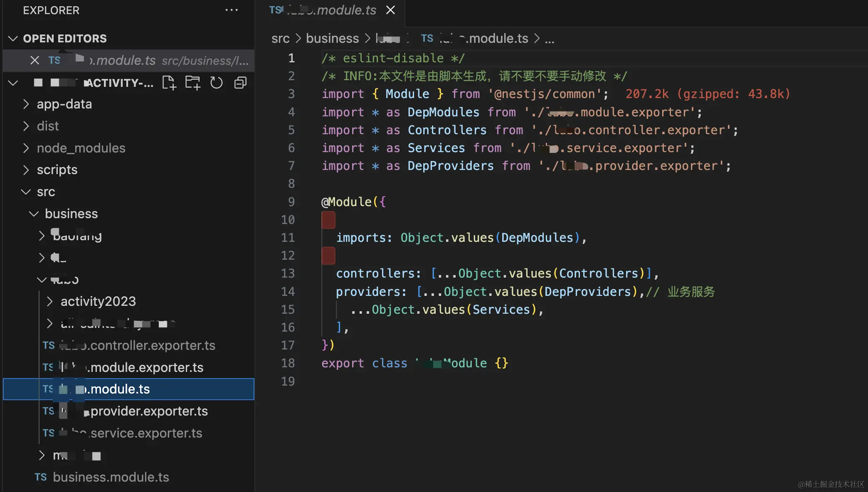Click the Refresh Explorer icon
868x492 pixels.
(x=216, y=83)
